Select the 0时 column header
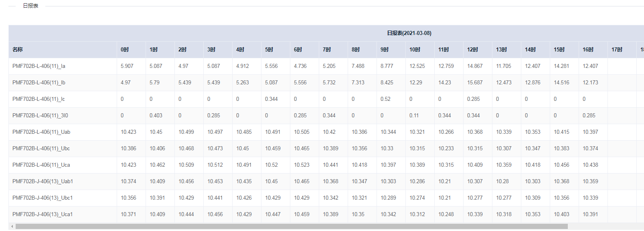 point(125,50)
